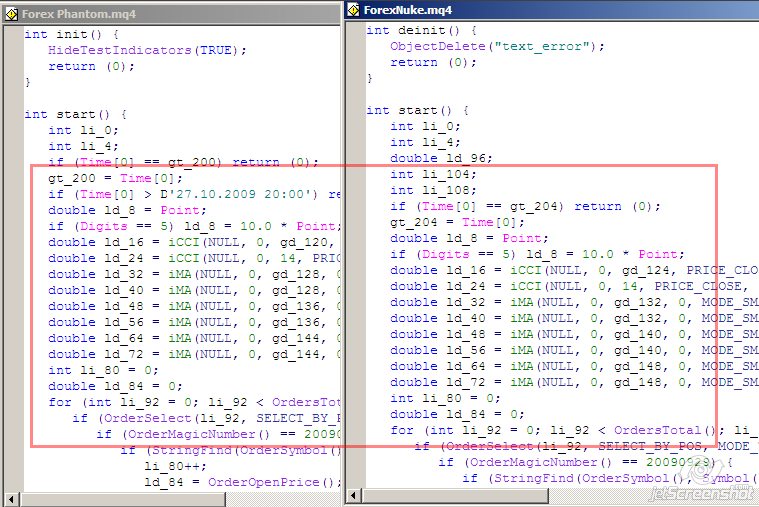Click horizontal scrollbar thumb in Forex Phantom window

point(122,499)
